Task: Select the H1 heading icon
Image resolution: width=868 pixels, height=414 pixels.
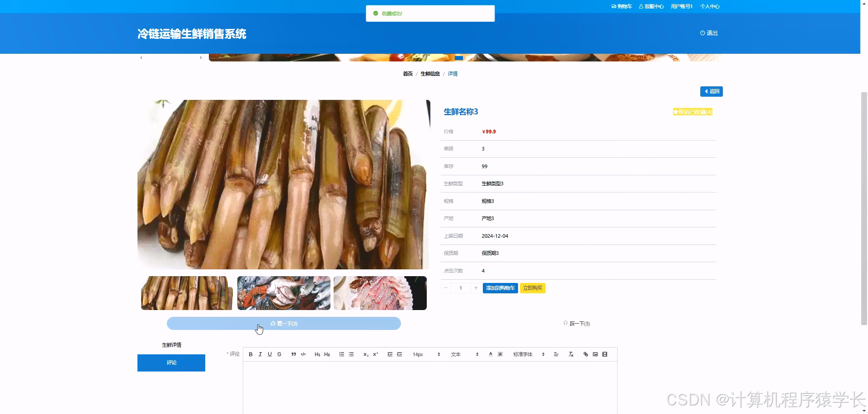Action: pyautogui.click(x=317, y=354)
